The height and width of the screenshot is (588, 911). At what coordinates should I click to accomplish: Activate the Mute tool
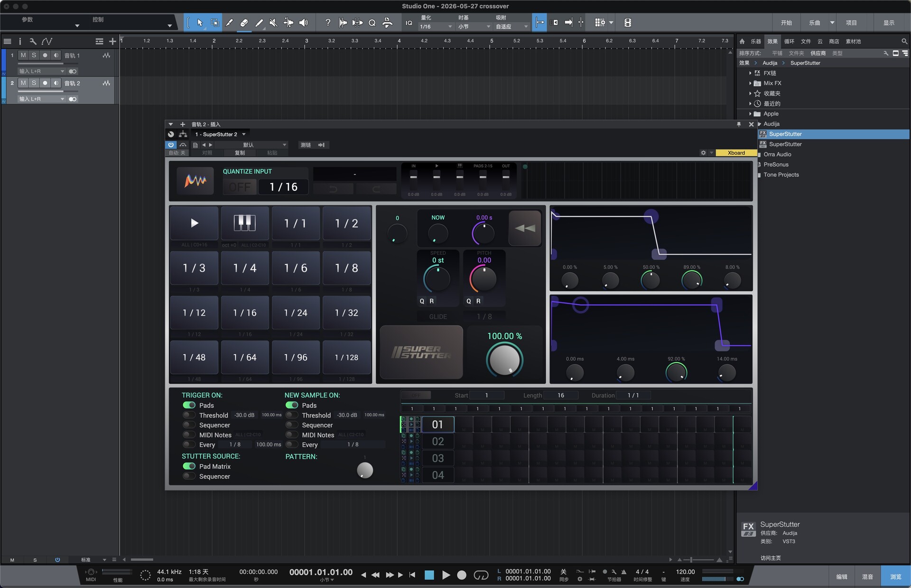273,23
